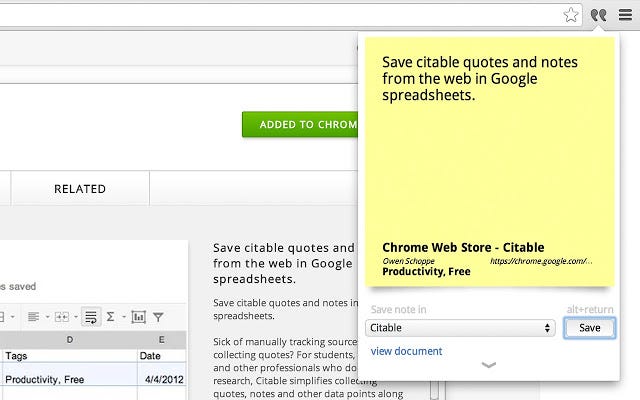
Task: Apply the filter funnel icon
Action: point(158,317)
